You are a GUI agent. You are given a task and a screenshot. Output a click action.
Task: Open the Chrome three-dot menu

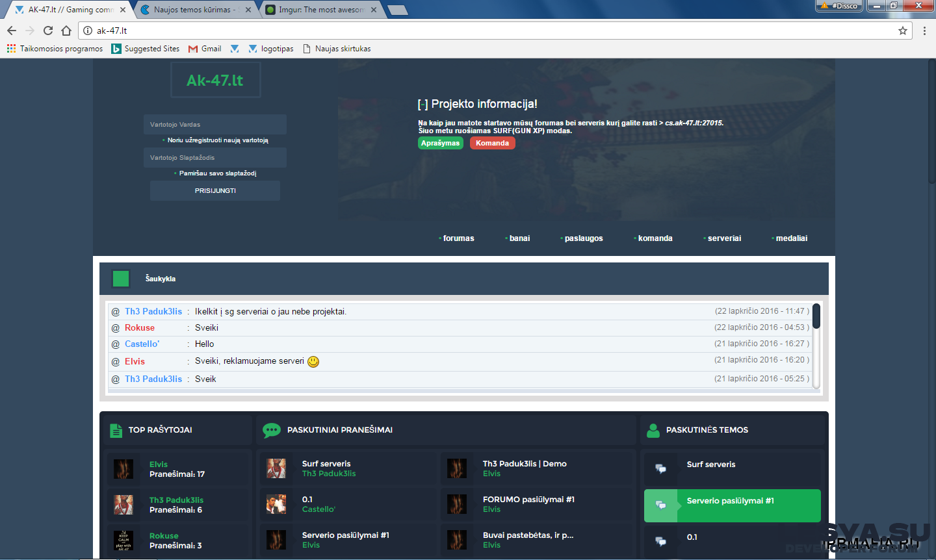click(924, 31)
